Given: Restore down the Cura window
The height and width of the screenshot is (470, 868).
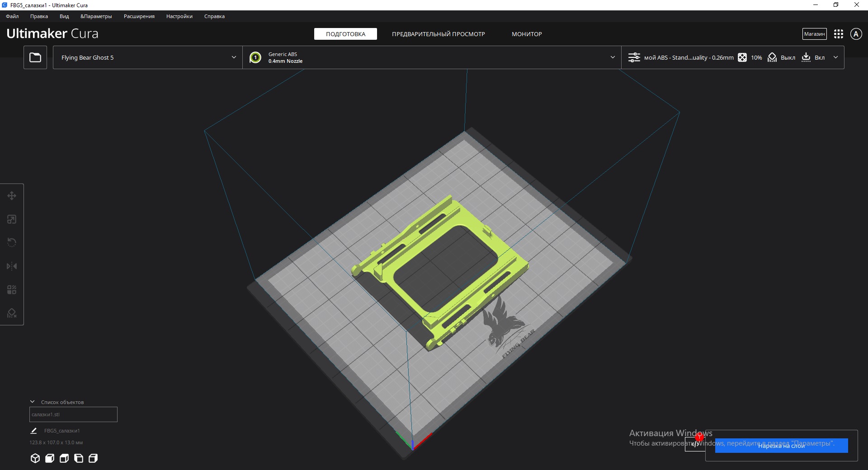Looking at the screenshot, I should point(836,5).
